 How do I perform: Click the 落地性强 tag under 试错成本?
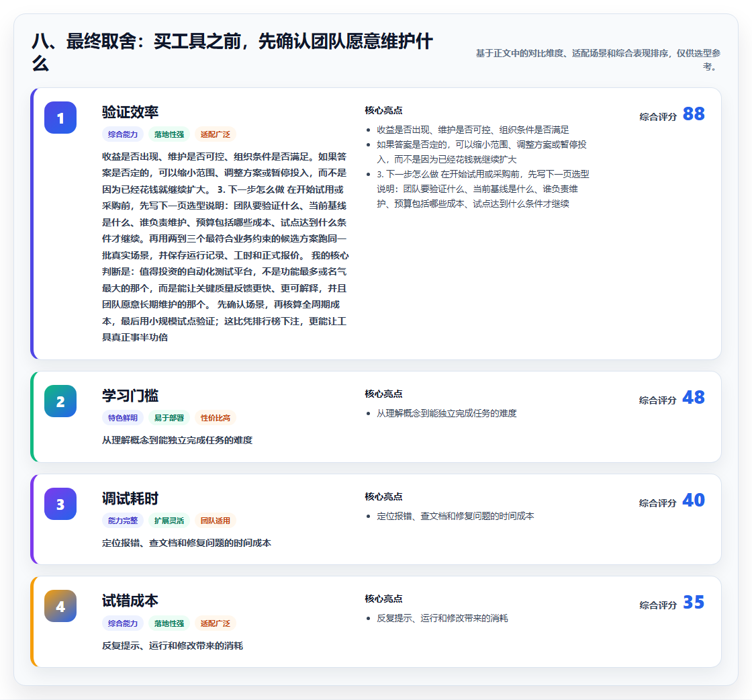point(169,623)
